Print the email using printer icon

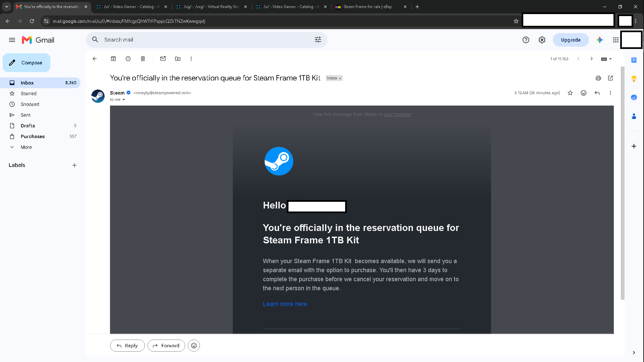(x=598, y=78)
